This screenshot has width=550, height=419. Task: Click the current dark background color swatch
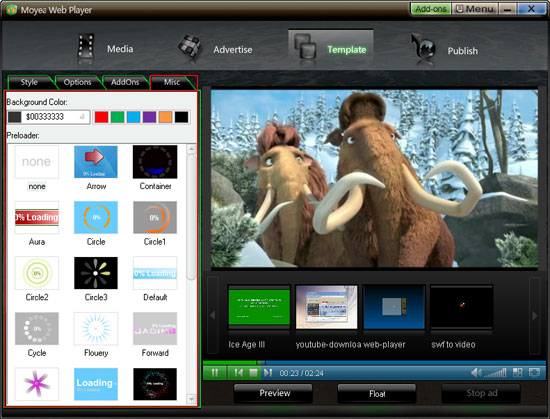click(15, 117)
